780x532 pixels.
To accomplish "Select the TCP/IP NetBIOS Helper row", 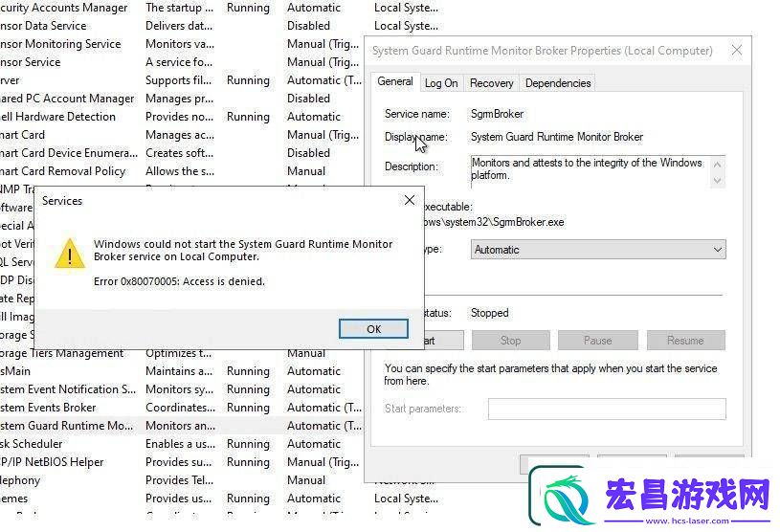I will [x=182, y=462].
